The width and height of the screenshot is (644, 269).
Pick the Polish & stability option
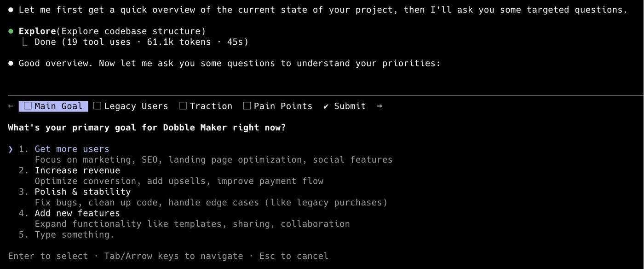point(83,192)
